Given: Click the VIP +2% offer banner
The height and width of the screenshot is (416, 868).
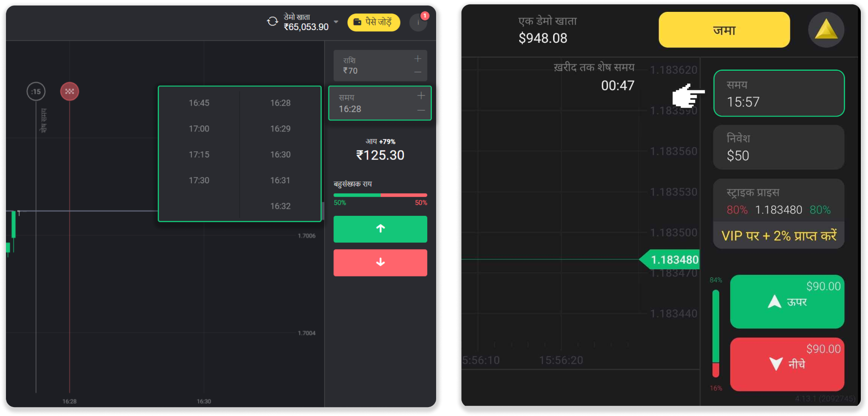Looking at the screenshot, I should point(779,236).
